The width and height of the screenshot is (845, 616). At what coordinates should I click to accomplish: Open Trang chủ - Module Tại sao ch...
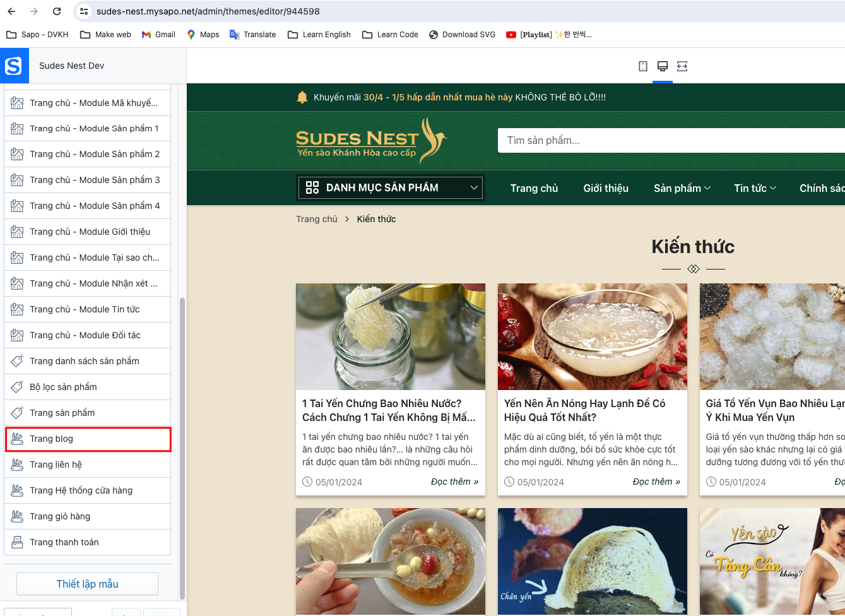[x=88, y=258]
